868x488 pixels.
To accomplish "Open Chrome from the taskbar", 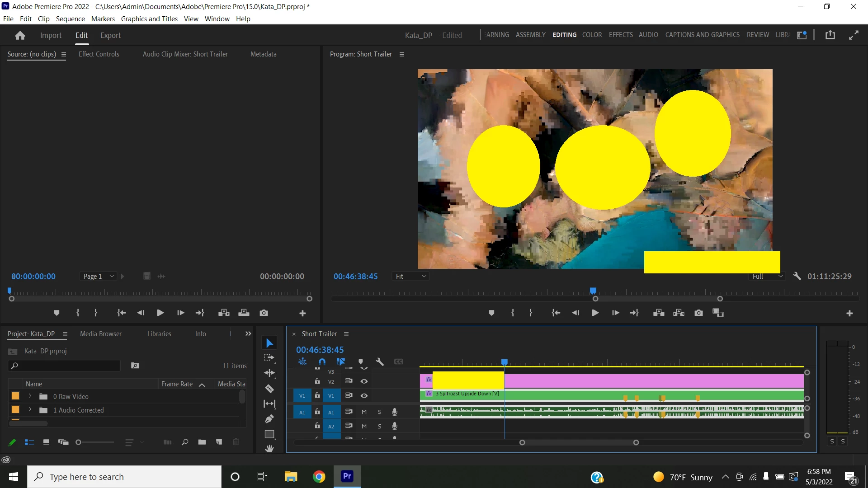I will [x=319, y=477].
